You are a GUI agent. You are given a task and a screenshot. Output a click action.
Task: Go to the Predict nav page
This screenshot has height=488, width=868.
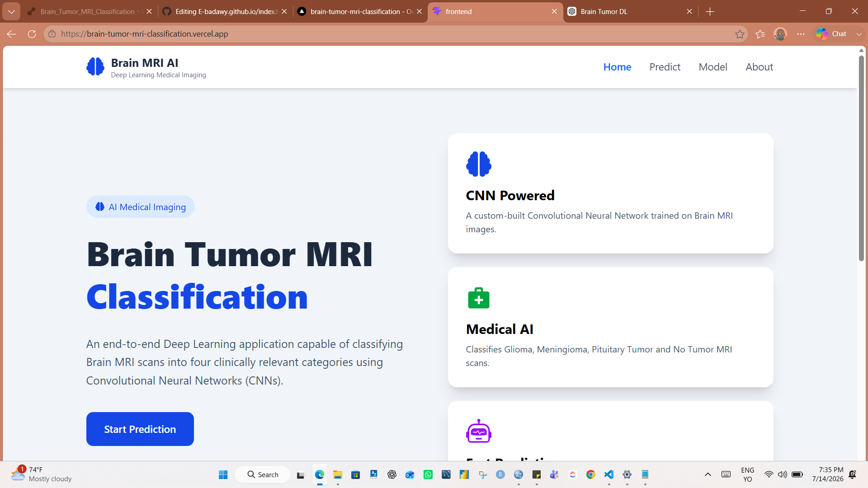click(665, 67)
